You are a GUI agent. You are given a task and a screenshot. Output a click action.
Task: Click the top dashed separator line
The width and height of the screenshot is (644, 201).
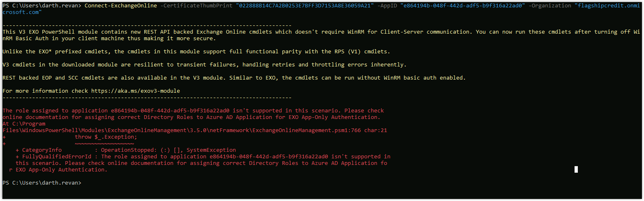coord(147,25)
